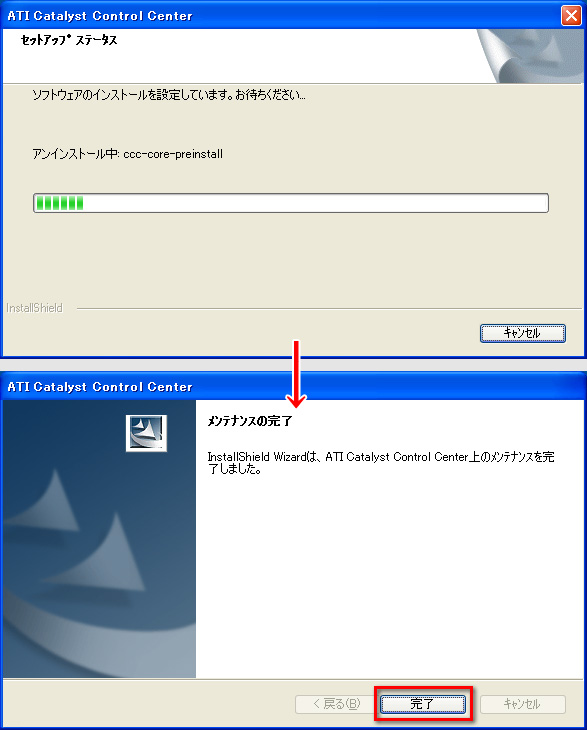587x730 pixels.
Task: Click the InstallShield label text
Action: click(x=34, y=308)
